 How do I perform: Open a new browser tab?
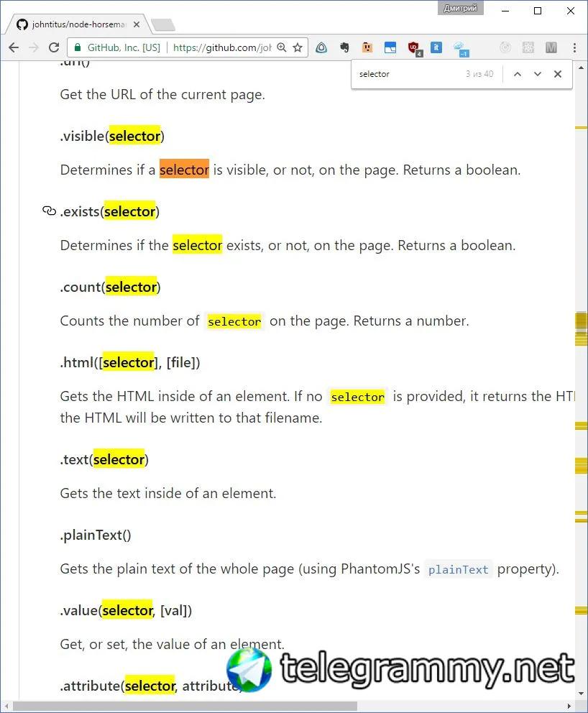pos(162,25)
